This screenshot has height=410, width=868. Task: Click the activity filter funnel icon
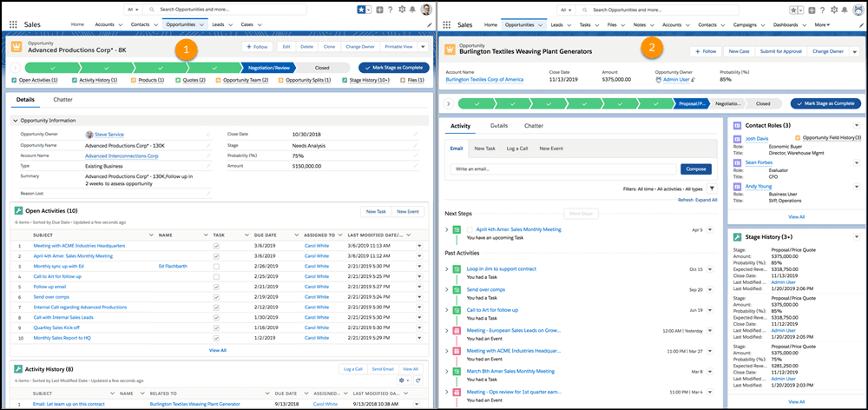pyautogui.click(x=712, y=188)
